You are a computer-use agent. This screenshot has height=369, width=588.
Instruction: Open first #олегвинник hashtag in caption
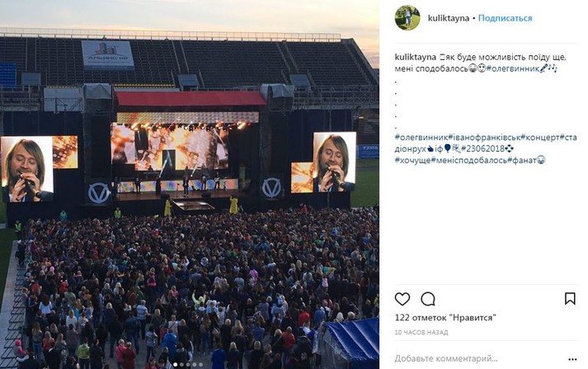click(513, 68)
